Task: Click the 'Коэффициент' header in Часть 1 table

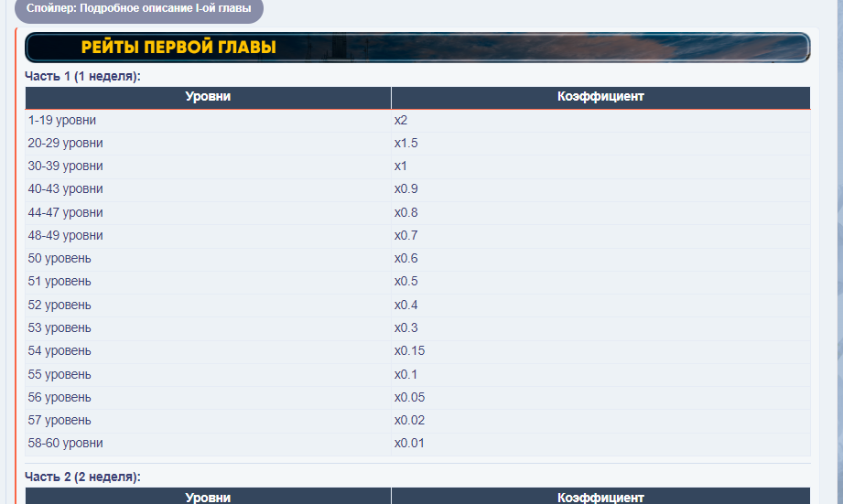Action: [600, 97]
